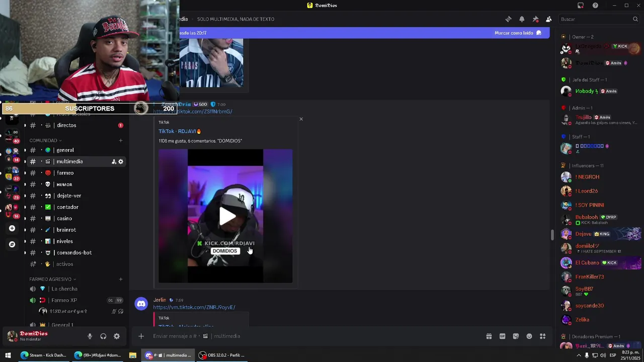644x362 pixels.
Task: Click Marcar como leído button
Action: pyautogui.click(x=518, y=33)
